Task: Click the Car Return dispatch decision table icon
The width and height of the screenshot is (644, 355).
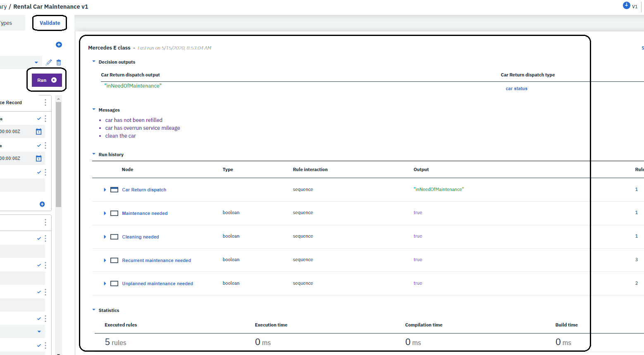Action: pyautogui.click(x=114, y=190)
